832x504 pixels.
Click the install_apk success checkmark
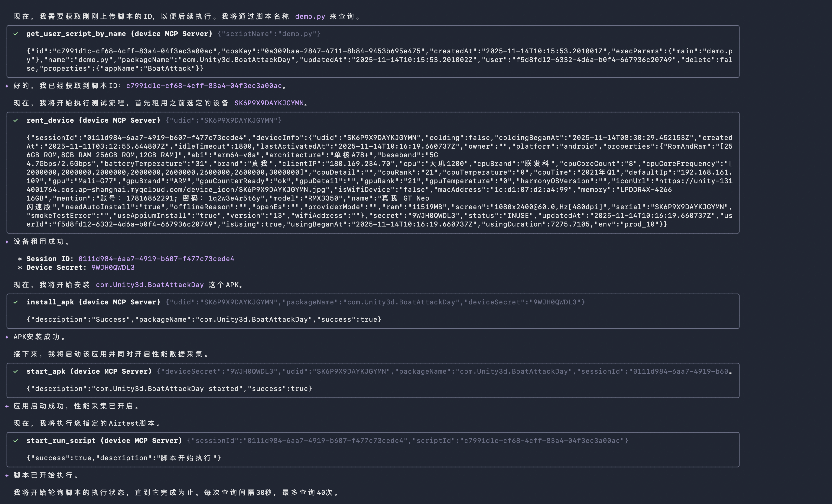(16, 302)
